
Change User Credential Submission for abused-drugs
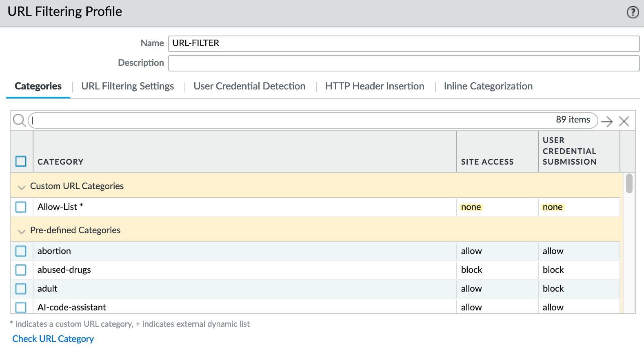point(553,270)
